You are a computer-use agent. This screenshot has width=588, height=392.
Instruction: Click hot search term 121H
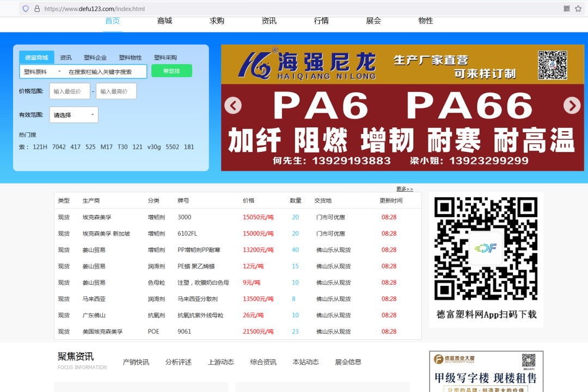coord(40,147)
